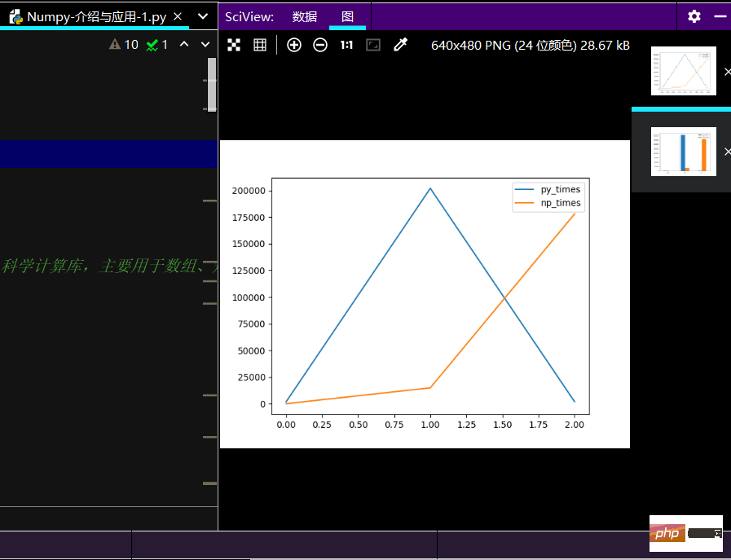Click the SciView panel title

point(249,17)
